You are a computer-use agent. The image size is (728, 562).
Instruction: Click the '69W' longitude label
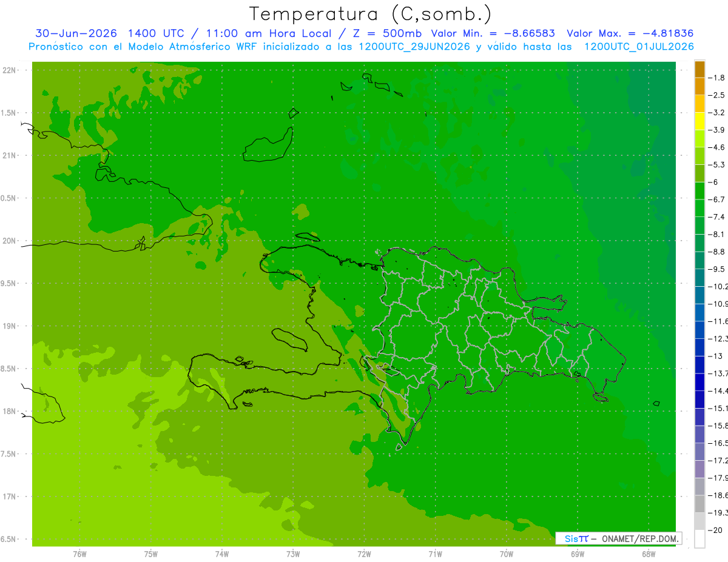578,554
